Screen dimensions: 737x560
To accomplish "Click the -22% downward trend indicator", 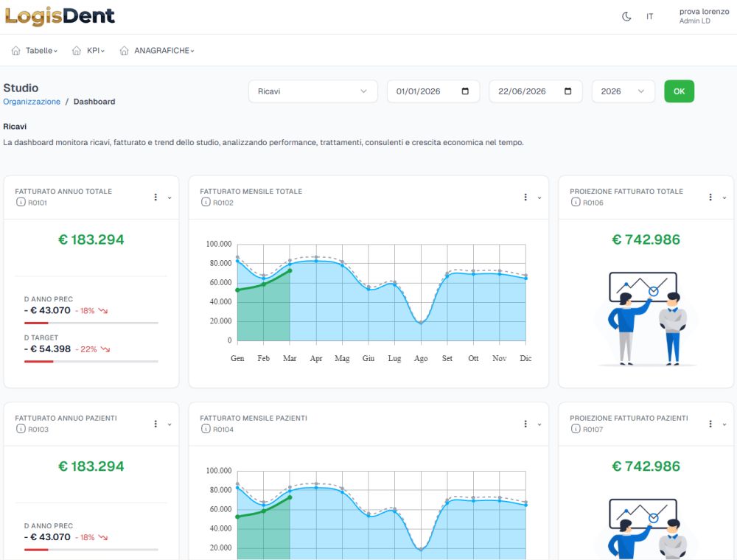I will tap(94, 349).
